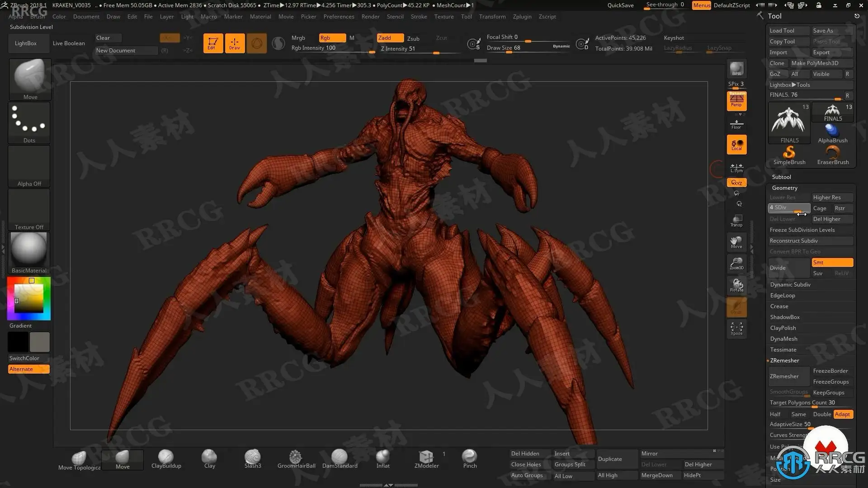
Task: Open the Move brush thumbnail picker
Action: 30,80
